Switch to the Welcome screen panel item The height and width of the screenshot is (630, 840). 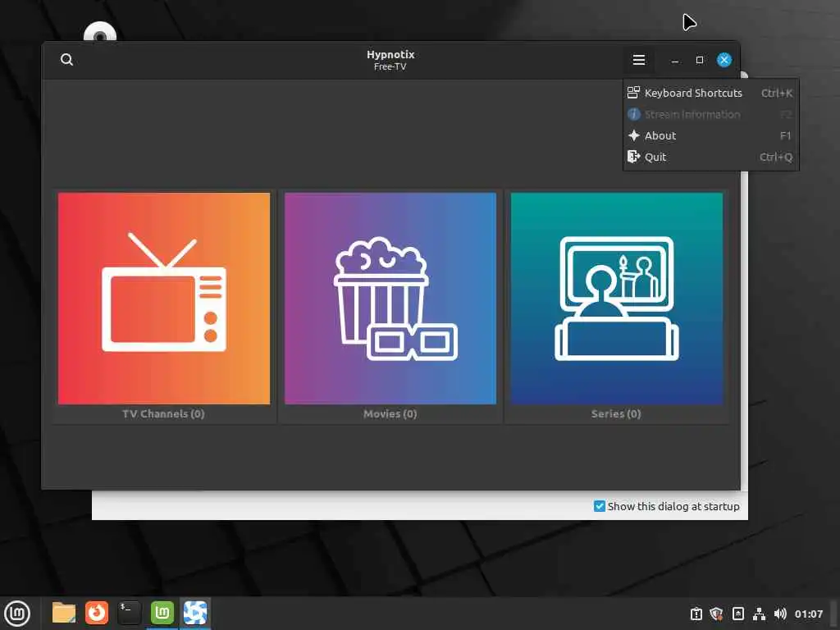tap(162, 613)
